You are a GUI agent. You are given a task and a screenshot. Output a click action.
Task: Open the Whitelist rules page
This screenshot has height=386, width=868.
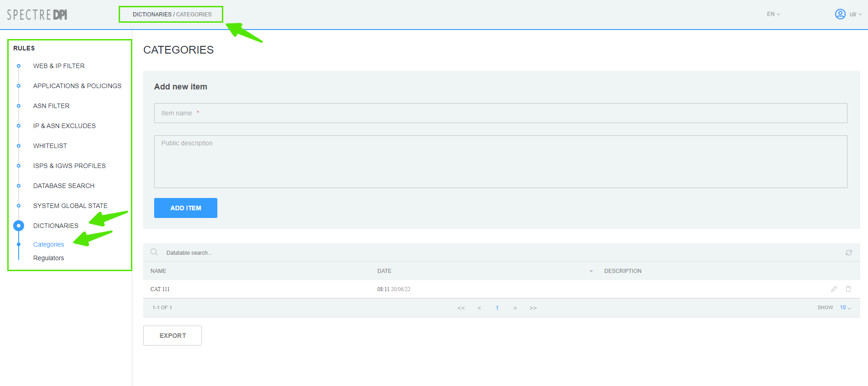(x=50, y=146)
